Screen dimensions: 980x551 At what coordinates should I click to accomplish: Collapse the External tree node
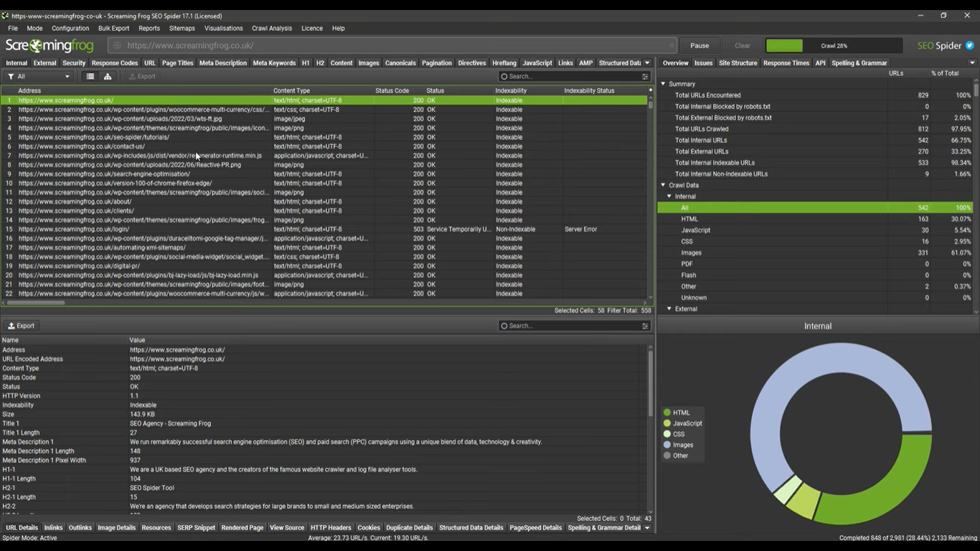pyautogui.click(x=669, y=309)
